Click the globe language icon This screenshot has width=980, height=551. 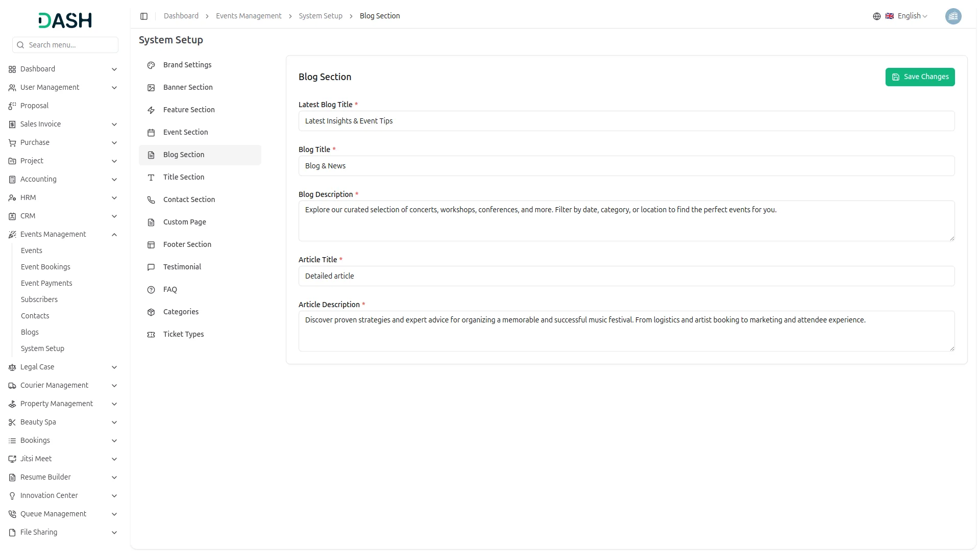point(877,16)
